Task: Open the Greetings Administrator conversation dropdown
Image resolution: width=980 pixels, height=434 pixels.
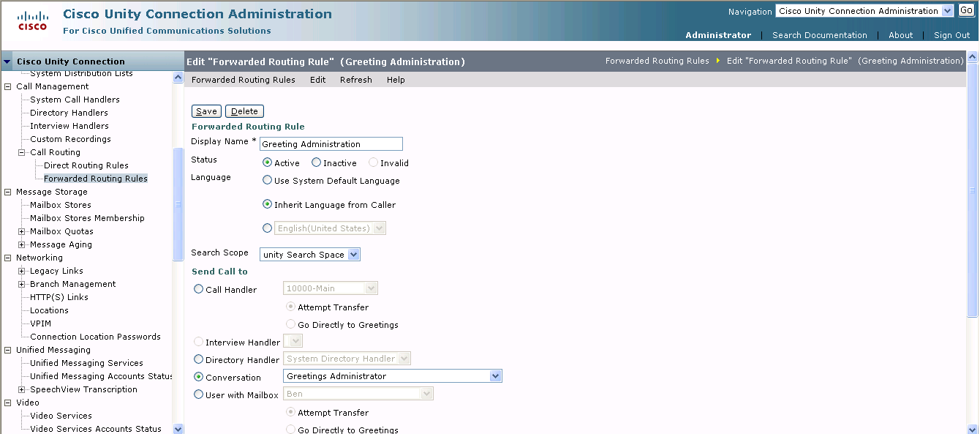Action: [x=393, y=376]
